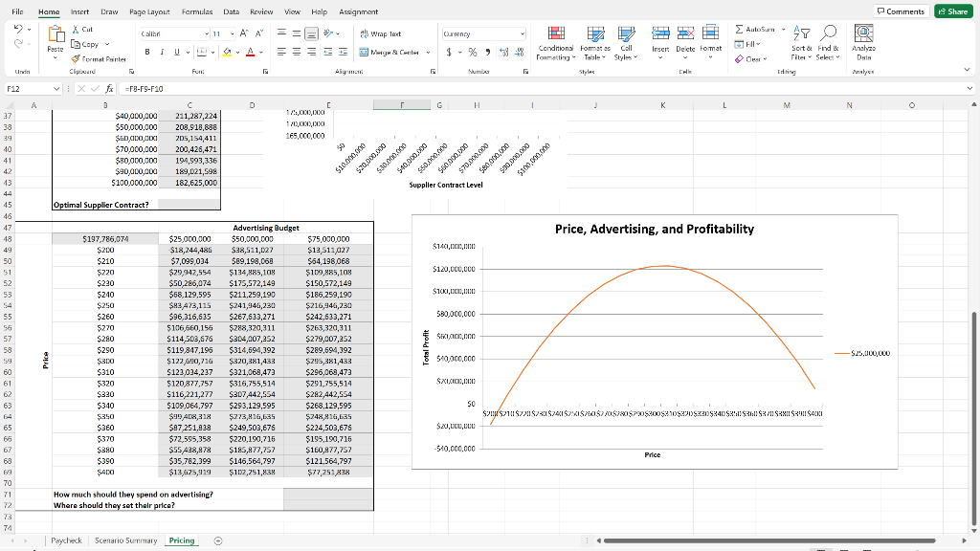Switch to the Scenario Summary sheet tab
980x551 pixels.
click(124, 540)
